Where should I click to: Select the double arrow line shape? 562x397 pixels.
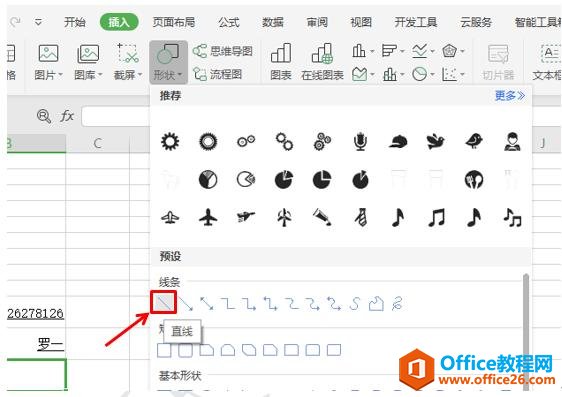click(x=207, y=304)
